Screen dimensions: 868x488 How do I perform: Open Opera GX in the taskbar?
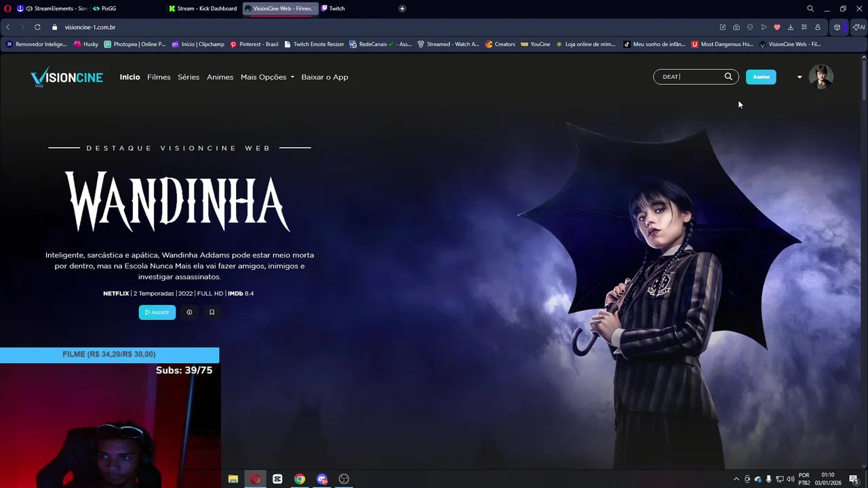point(256,479)
